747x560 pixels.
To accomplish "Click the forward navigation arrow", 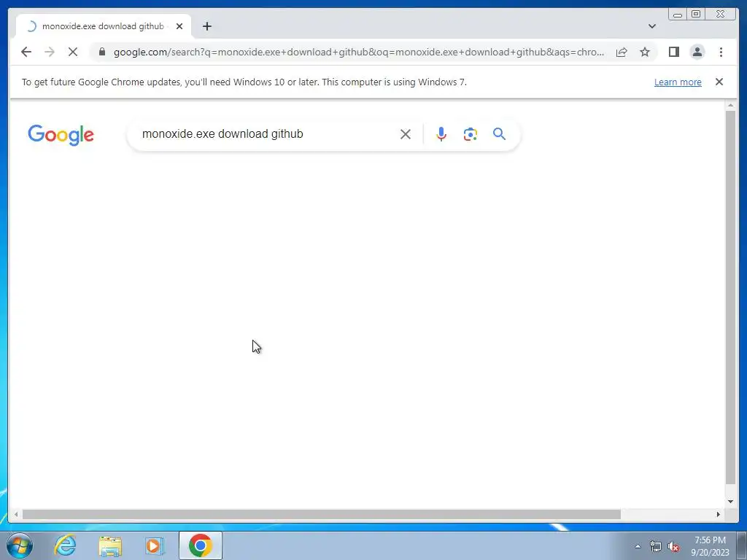I will pos(50,52).
